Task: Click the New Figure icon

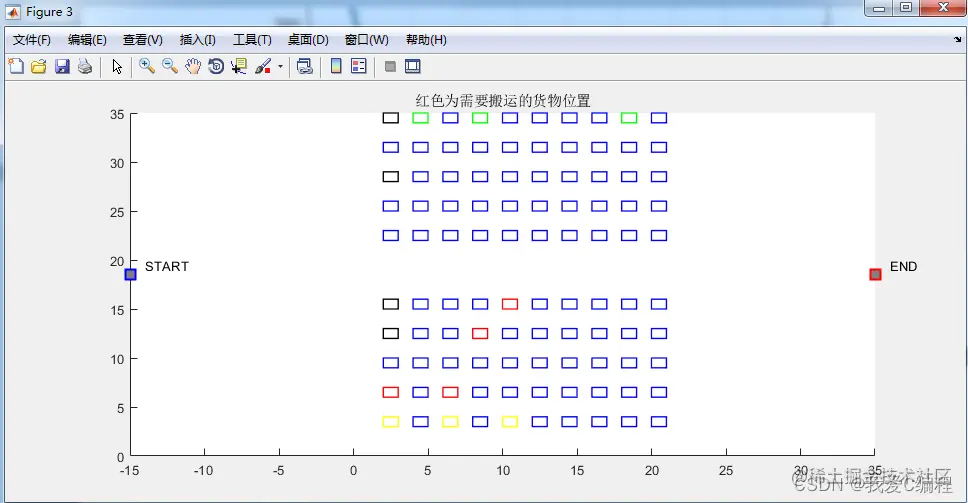Action: [16, 66]
